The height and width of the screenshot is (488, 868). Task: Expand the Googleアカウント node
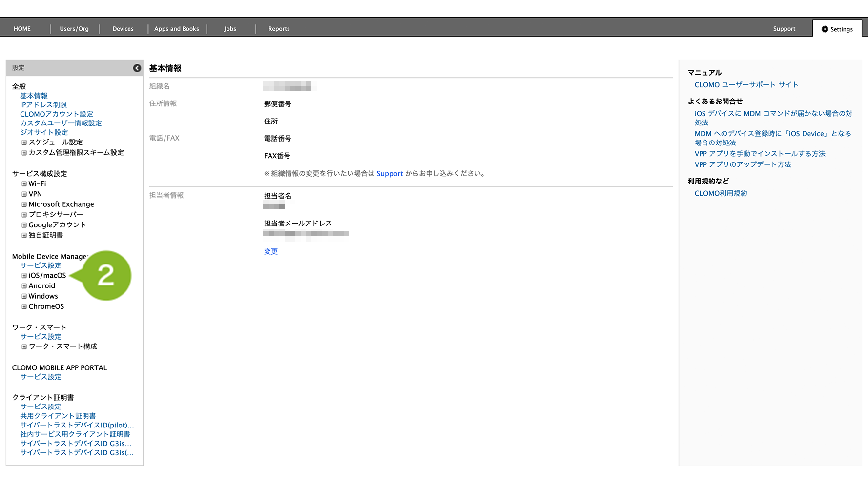24,225
